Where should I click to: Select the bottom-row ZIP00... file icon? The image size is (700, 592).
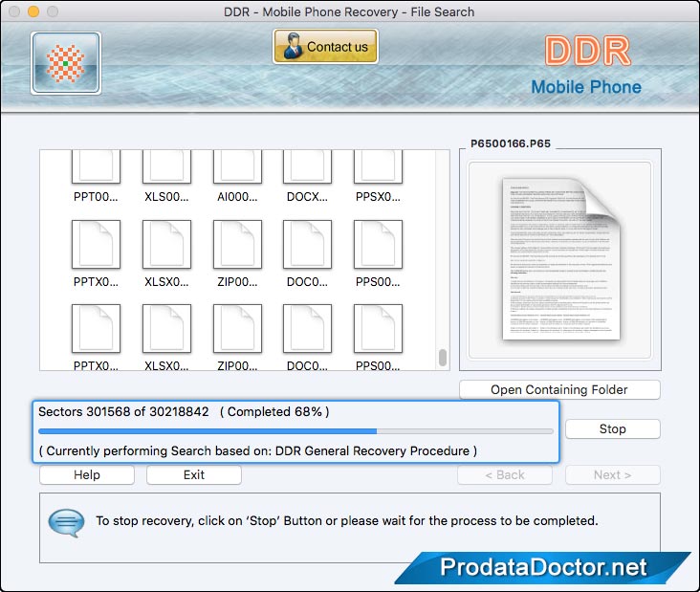[237, 329]
